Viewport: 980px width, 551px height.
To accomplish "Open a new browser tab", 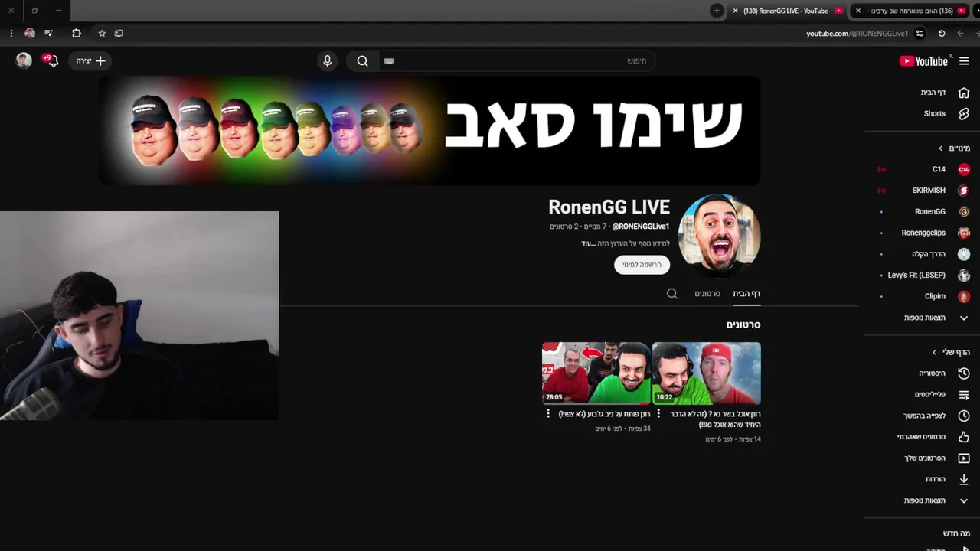I will 717,11.
